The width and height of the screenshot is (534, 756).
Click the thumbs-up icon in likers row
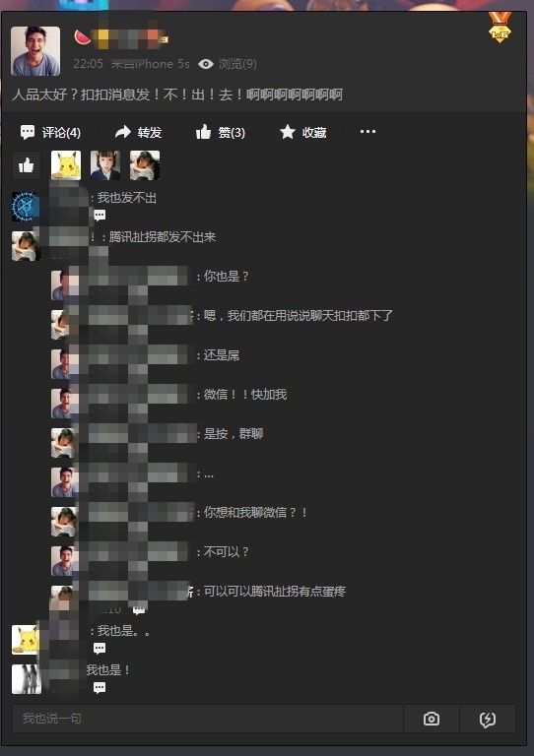point(26,165)
